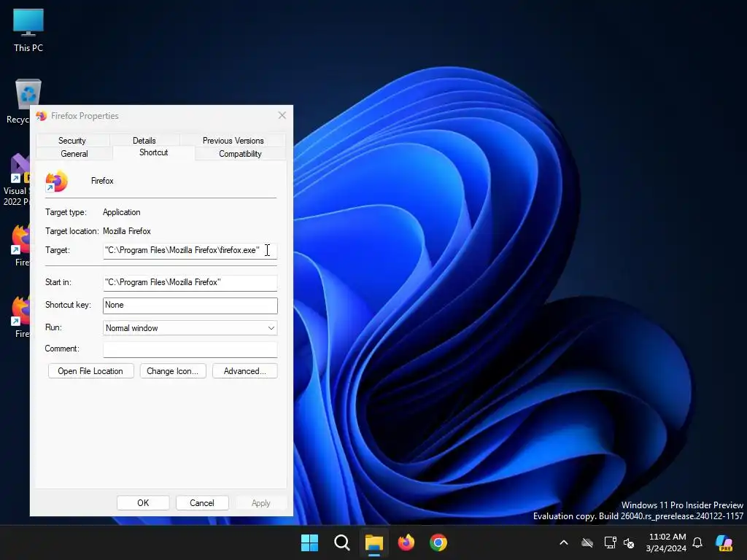The image size is (747, 560).
Task: Click the Comment text field
Action: click(x=190, y=349)
